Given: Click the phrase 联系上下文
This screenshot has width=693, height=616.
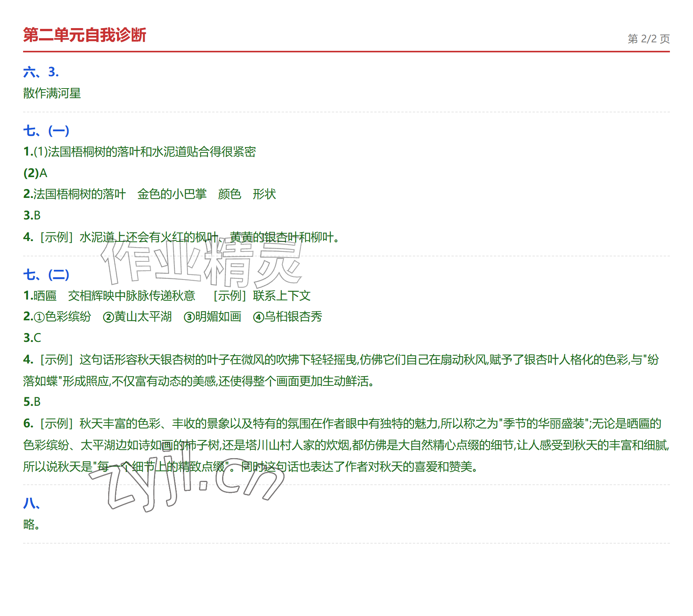Looking at the screenshot, I should 282,296.
